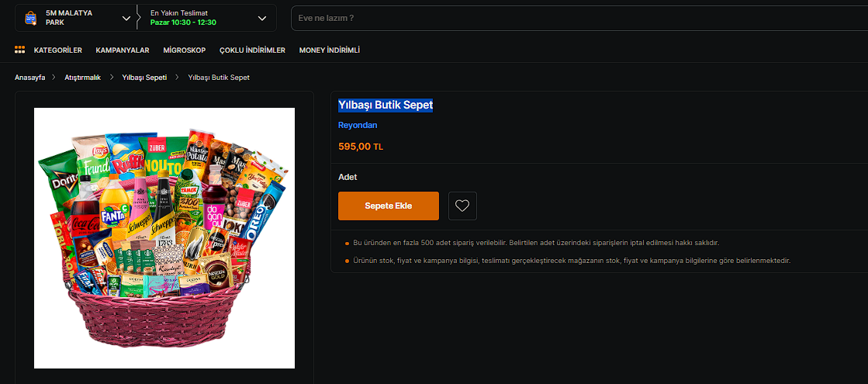Open ÇOKLU İNDİRİMLER page
The height and width of the screenshot is (384, 868).
(x=252, y=50)
